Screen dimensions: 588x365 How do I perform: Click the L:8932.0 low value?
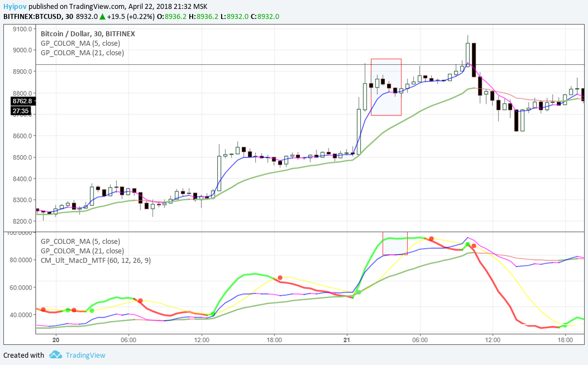click(235, 17)
